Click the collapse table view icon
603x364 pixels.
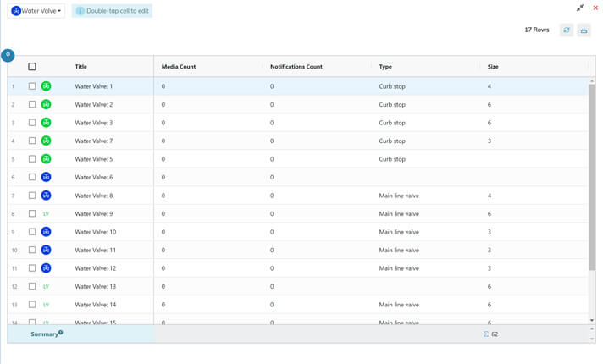(x=580, y=8)
